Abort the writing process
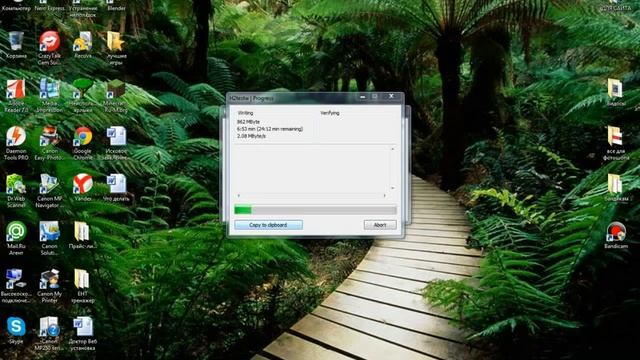This screenshot has height=360, width=640. [x=380, y=225]
